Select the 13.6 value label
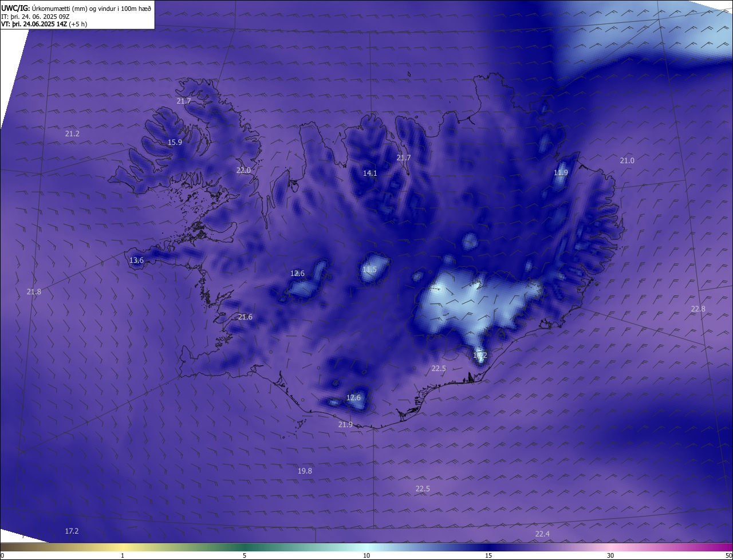The height and width of the screenshot is (560, 733). [136, 261]
